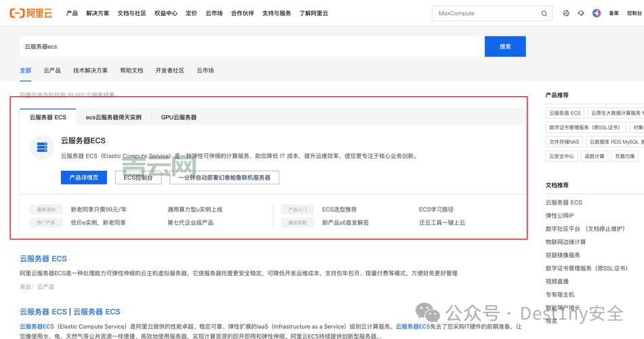Open the 定价 menu item
This screenshot has width=644, height=339.
point(191,13)
